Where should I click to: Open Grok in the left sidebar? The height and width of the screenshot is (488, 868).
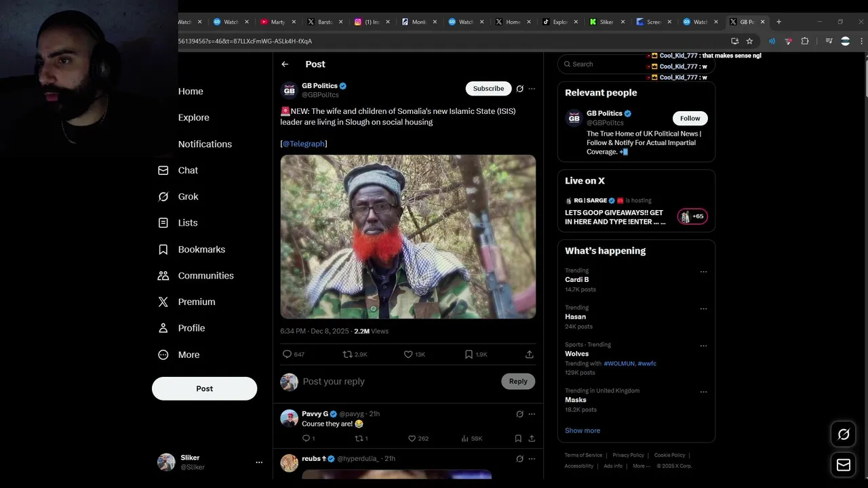(x=178, y=197)
